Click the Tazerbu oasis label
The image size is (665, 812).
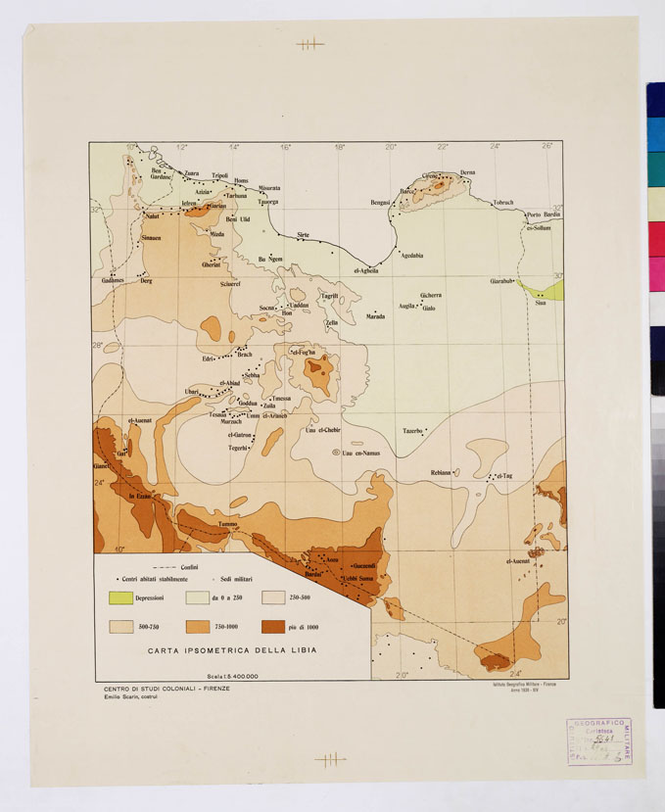tap(412, 431)
